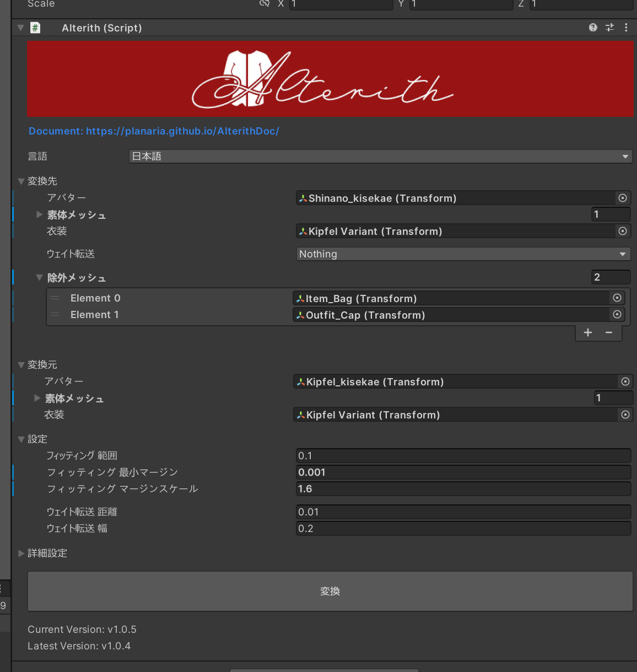Image resolution: width=637 pixels, height=672 pixels.
Task: Click the 変換先 衣装 Kipfel Variant field
Action: click(456, 231)
